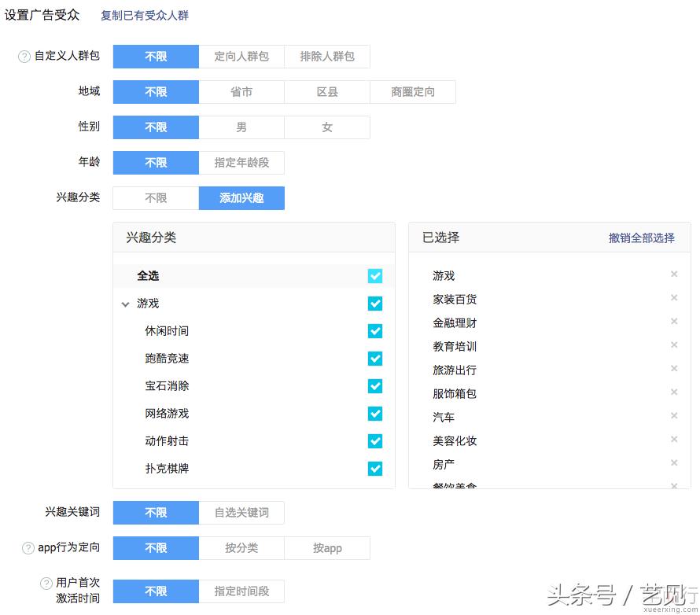Viewport: 700px width, 615px height.
Task: Remove 金融理财 from 已选择 panel
Action: (674, 322)
